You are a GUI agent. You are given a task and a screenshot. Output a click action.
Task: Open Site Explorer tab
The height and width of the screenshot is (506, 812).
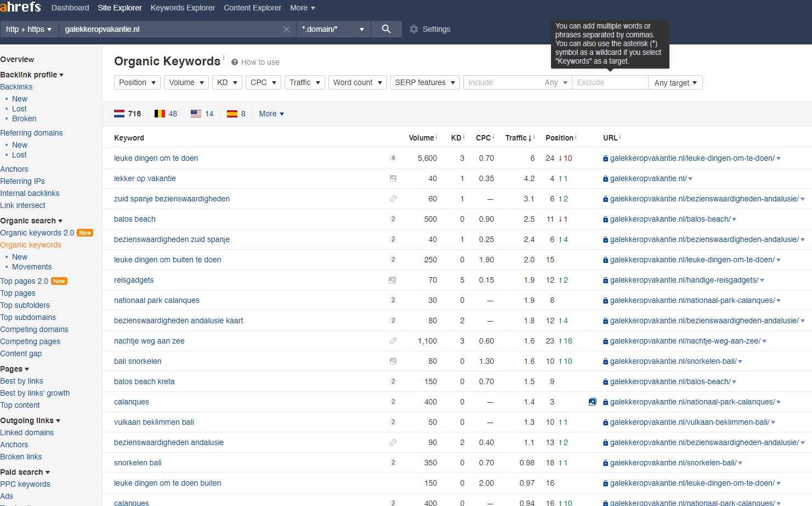120,8
